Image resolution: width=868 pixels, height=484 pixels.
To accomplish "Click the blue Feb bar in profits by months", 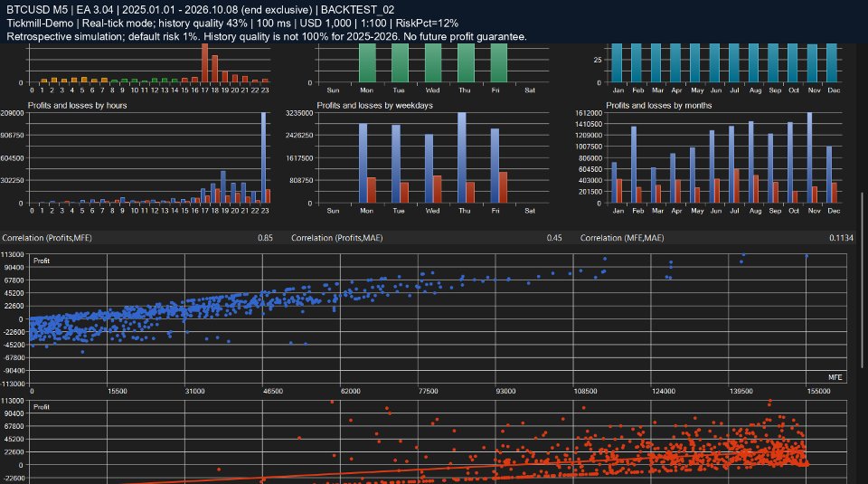I will tap(634, 165).
